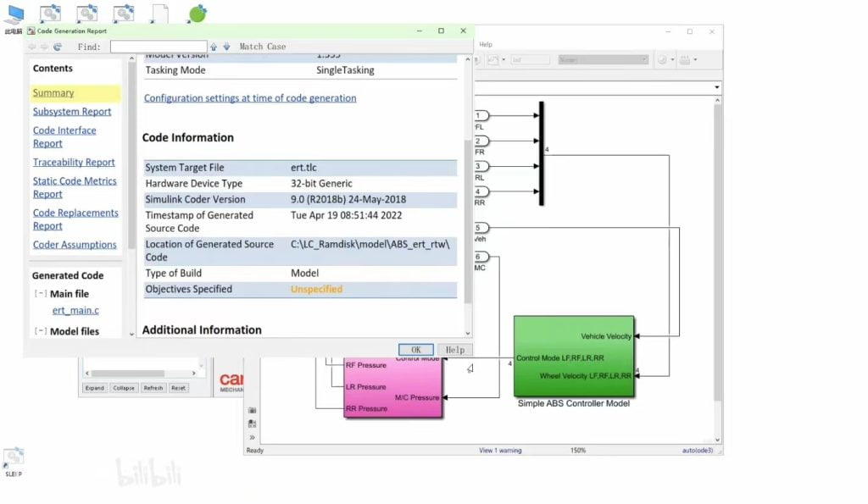Click the OK button
This screenshot has height=504, width=868.
[x=415, y=349]
